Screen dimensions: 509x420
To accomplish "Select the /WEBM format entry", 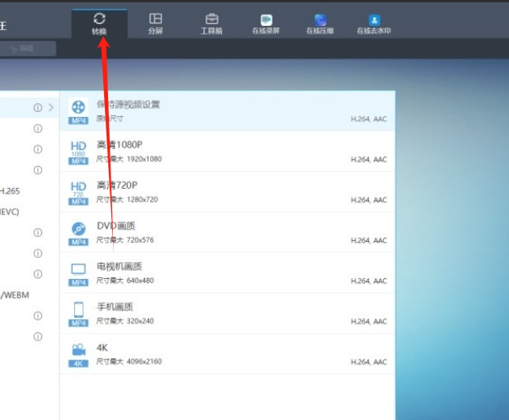I will 15,295.
